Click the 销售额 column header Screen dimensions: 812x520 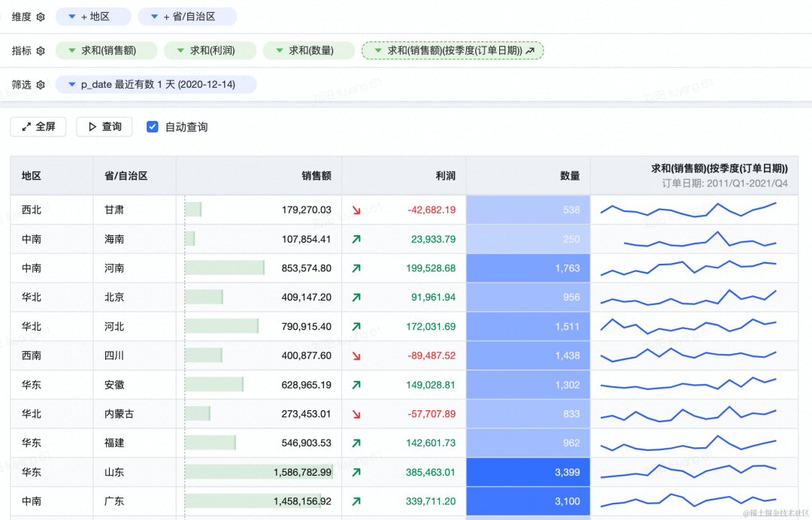316,176
